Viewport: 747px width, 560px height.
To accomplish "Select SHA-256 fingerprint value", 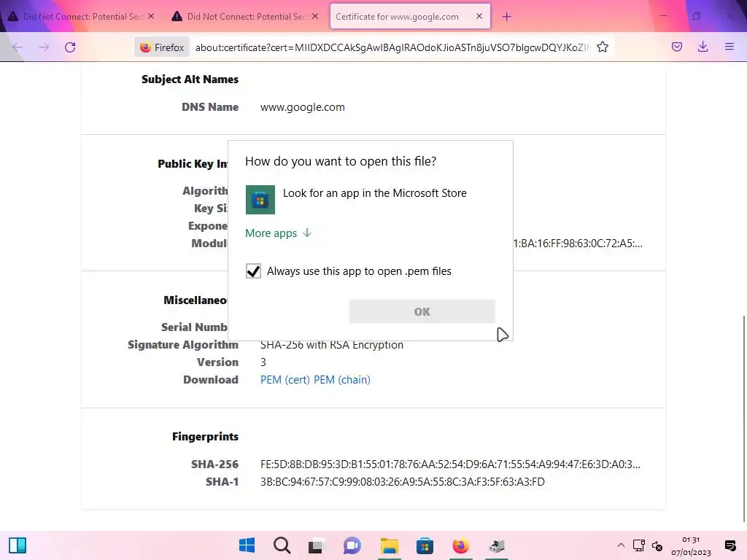I will tap(450, 464).
